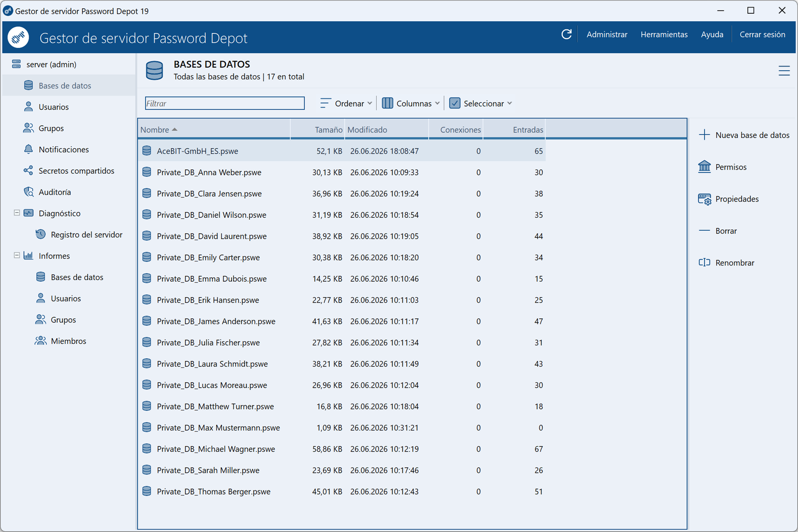The width and height of the screenshot is (798, 532).
Task: Click the Bases de datos icon under server
Action: [28, 85]
